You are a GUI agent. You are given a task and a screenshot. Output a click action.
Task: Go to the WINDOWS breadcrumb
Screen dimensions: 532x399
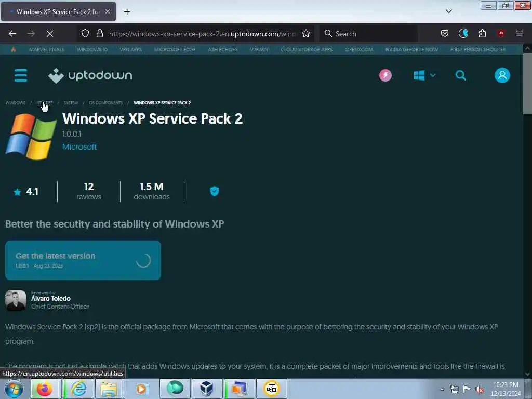[x=15, y=103]
